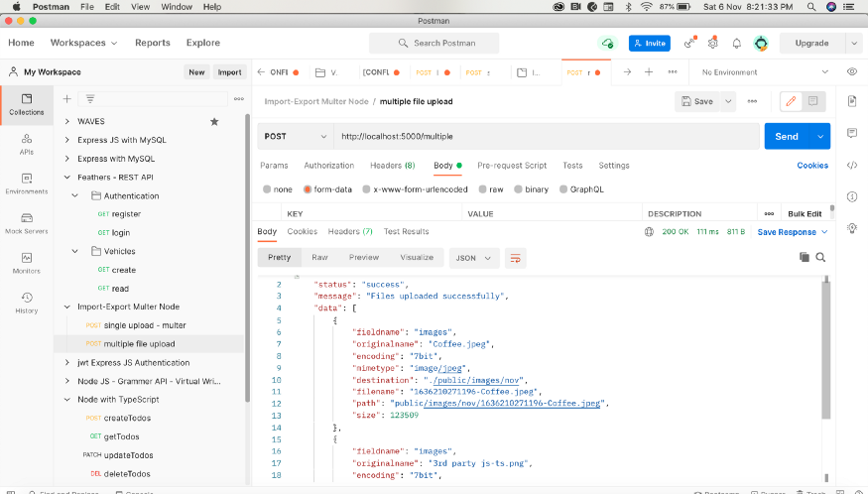Open the Save options dropdown arrow
Screen dimensions: 868x494
click(x=728, y=101)
